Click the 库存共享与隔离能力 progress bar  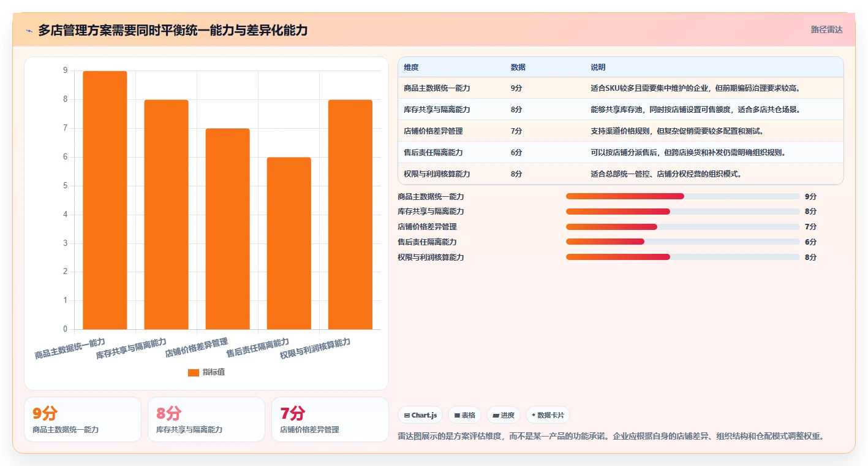pos(683,212)
